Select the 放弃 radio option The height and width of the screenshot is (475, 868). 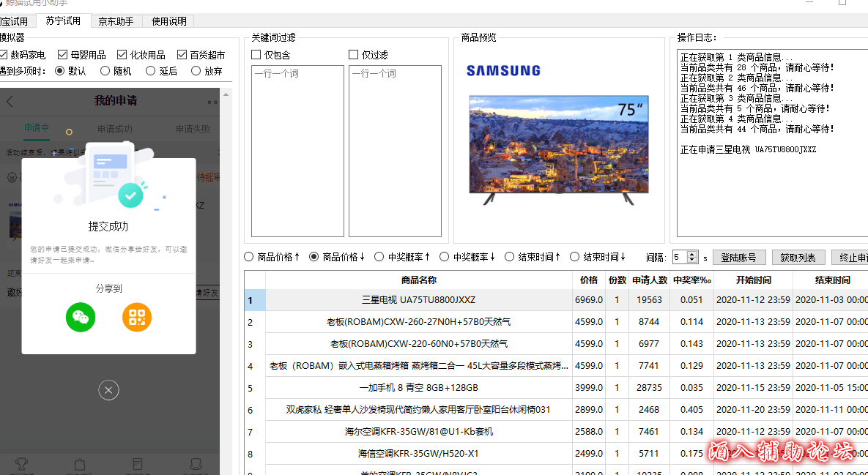point(196,71)
